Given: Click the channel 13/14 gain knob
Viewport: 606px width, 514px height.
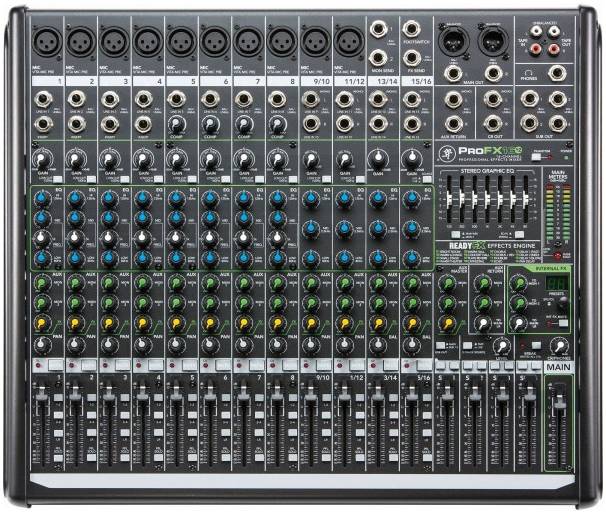Looking at the screenshot, I should pos(378,158).
